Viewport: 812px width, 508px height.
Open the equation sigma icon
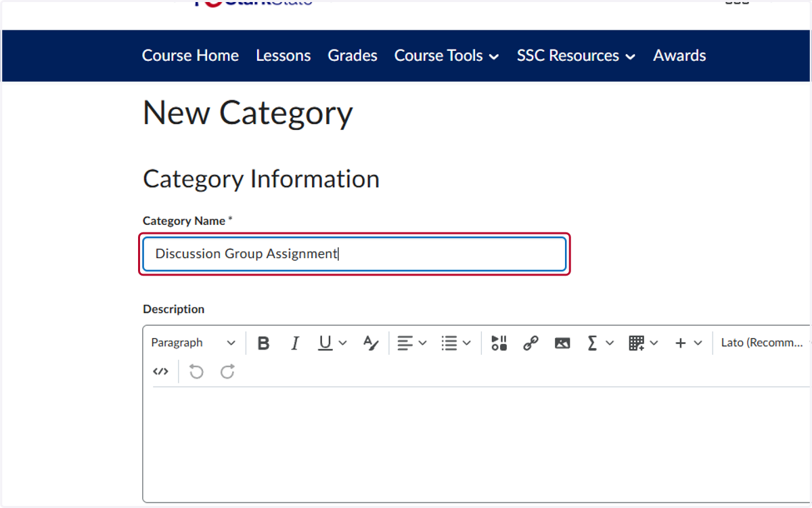tap(593, 343)
